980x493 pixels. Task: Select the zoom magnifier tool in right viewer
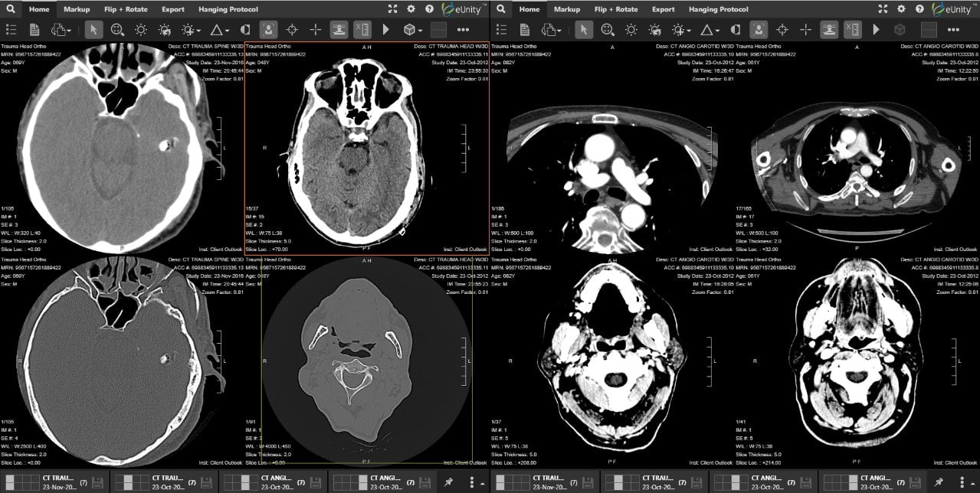tap(608, 30)
